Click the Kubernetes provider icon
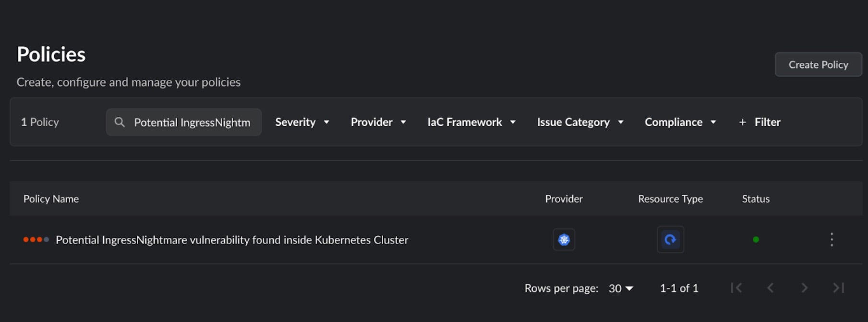This screenshot has height=322, width=868. (x=564, y=239)
